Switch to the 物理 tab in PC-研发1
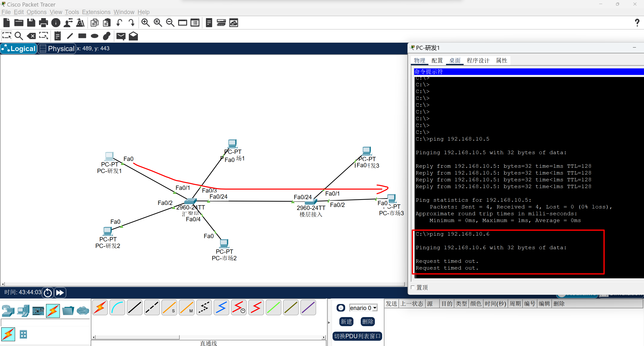Viewport: 644px width, 346px height. [x=420, y=61]
